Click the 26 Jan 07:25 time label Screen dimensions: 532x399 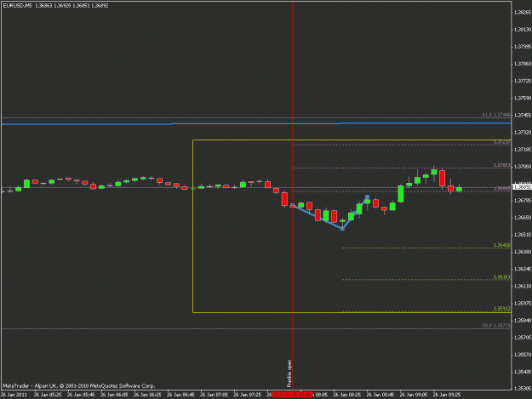[248, 395]
